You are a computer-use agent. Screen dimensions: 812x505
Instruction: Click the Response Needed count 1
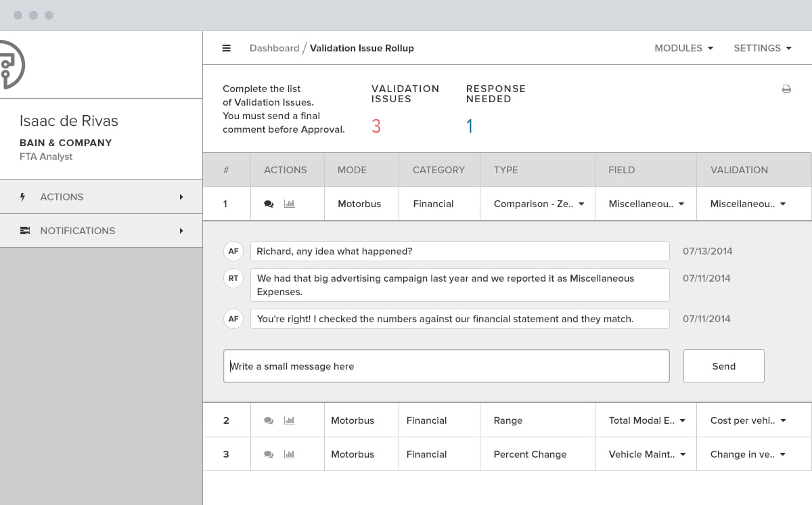point(470,126)
